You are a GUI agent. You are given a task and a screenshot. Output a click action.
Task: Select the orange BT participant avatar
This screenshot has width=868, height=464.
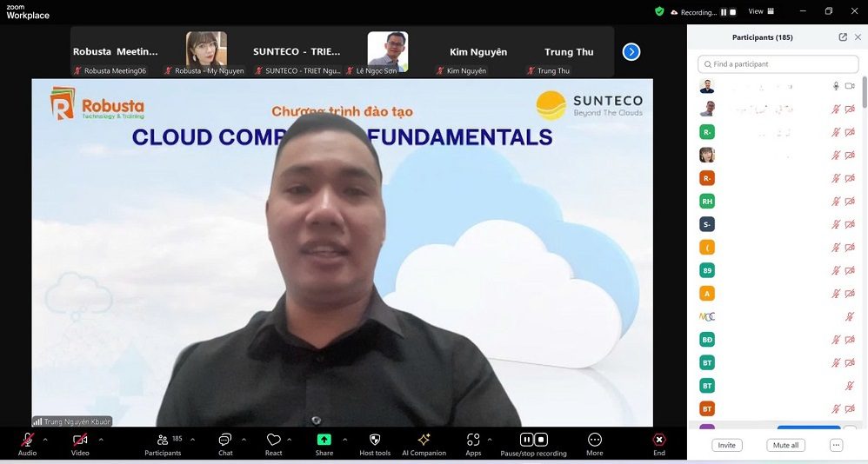click(x=707, y=409)
